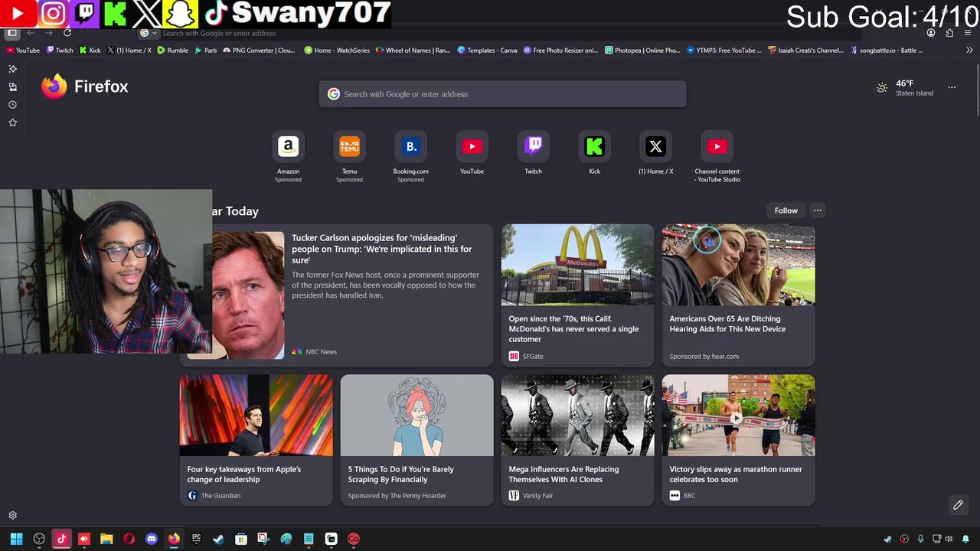Click the customize pencil icon
The height and width of the screenshot is (551, 980).
958,505
